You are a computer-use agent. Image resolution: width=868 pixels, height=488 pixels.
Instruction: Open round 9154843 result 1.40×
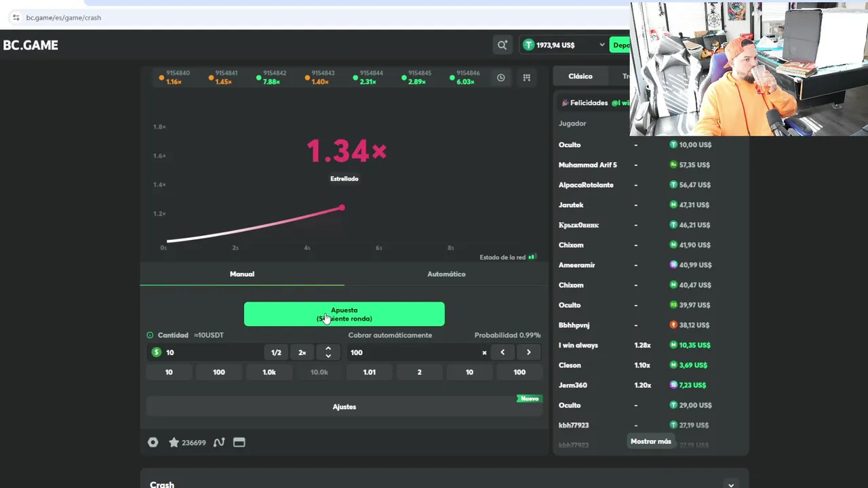pyautogui.click(x=319, y=77)
